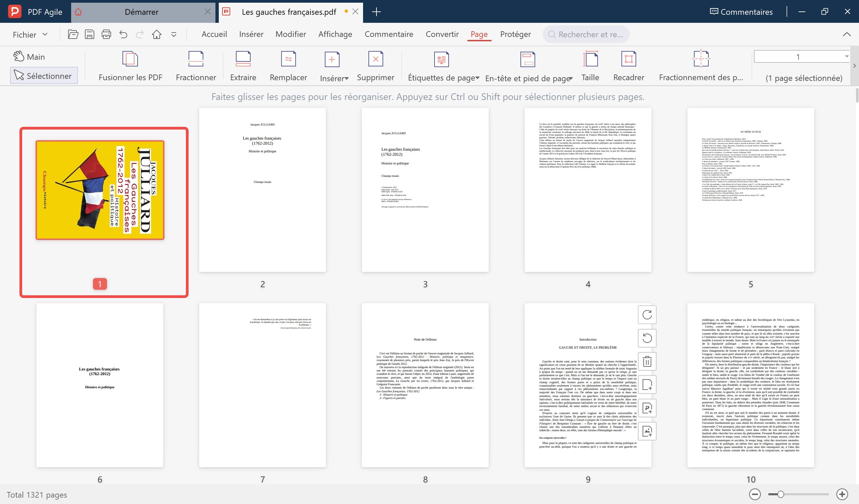The height and width of the screenshot is (504, 859).
Task: Click the Recadrer crop tool
Action: (x=628, y=66)
